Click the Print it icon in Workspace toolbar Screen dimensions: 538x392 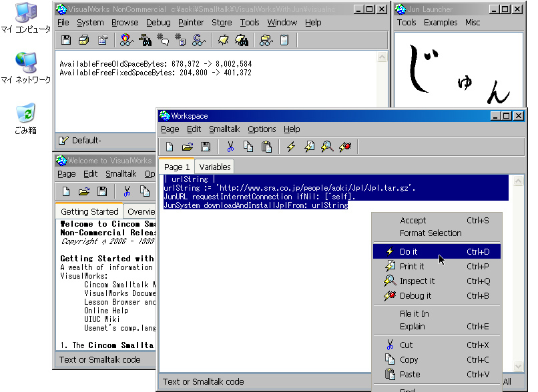pos(309,147)
